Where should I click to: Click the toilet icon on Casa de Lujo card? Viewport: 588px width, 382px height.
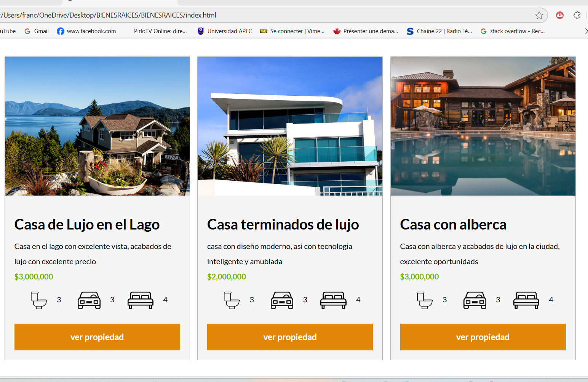point(39,300)
